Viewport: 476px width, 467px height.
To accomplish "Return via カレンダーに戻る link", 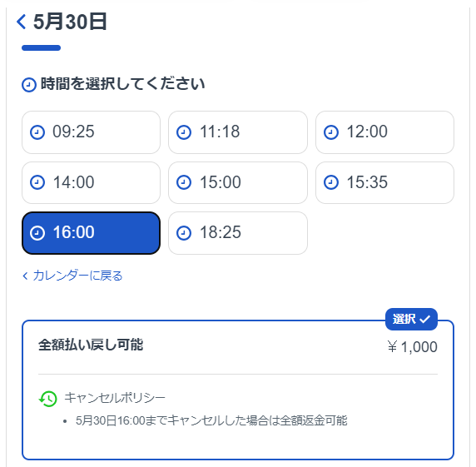I will pyautogui.click(x=72, y=276).
